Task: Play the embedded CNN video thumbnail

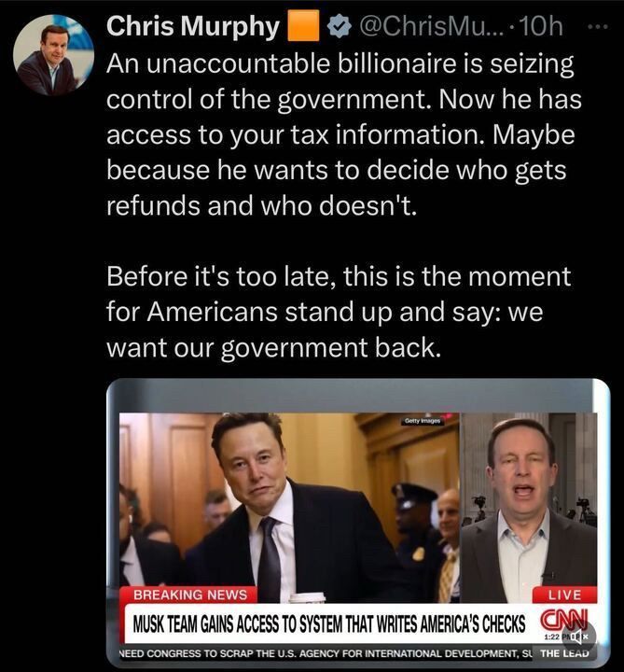Action: (358, 523)
